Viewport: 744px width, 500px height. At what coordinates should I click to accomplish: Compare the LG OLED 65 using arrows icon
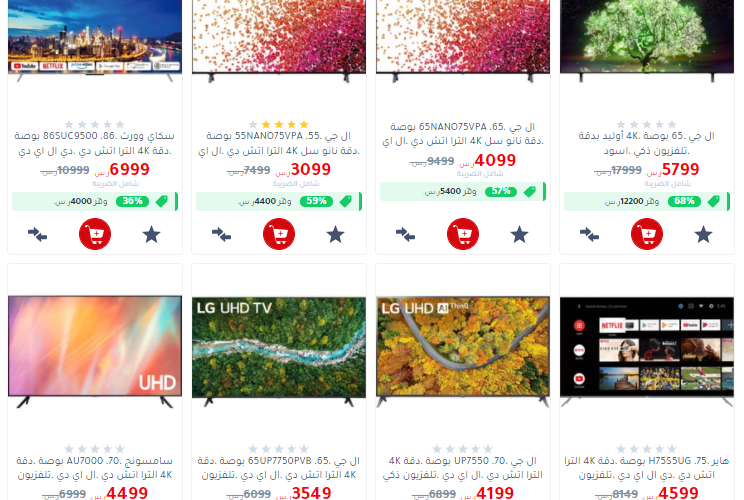589,234
